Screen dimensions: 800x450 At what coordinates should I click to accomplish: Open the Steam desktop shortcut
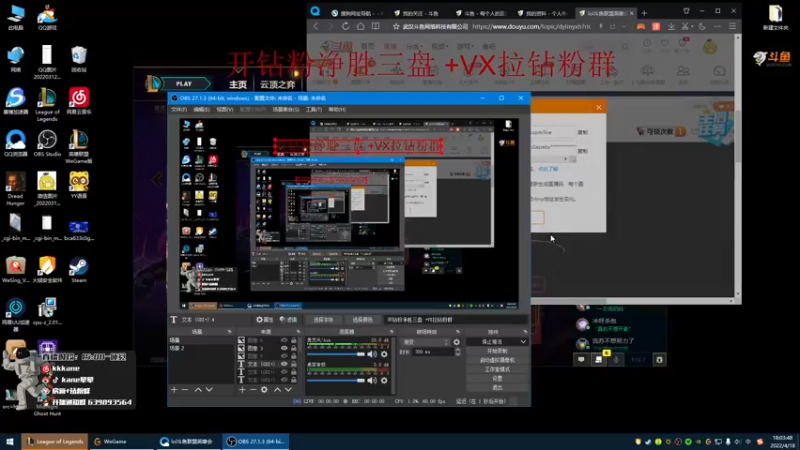pos(79,270)
